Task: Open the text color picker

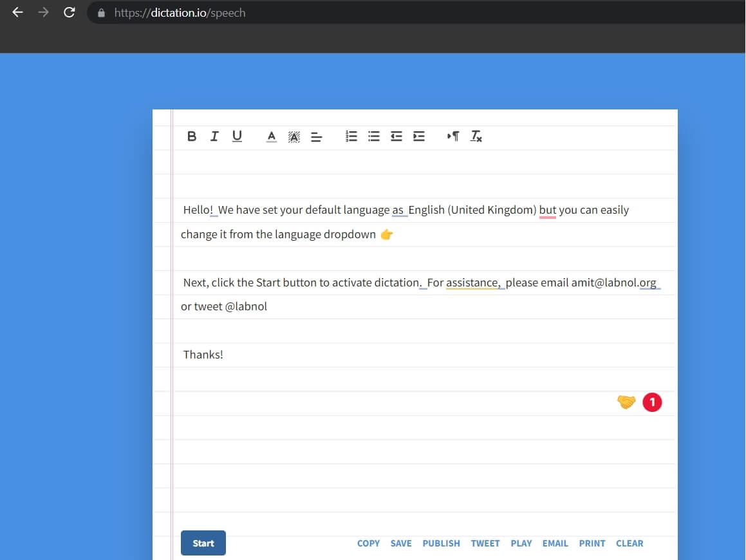Action: [272, 136]
